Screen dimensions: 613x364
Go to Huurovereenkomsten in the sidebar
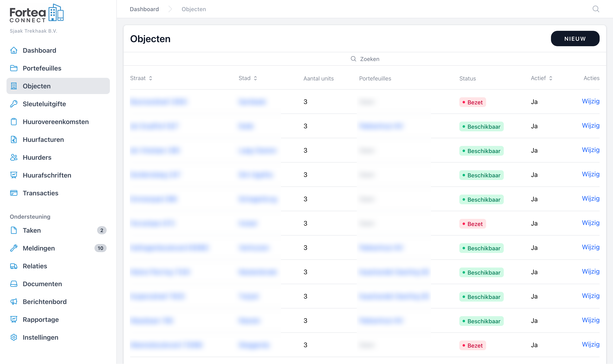tap(56, 122)
